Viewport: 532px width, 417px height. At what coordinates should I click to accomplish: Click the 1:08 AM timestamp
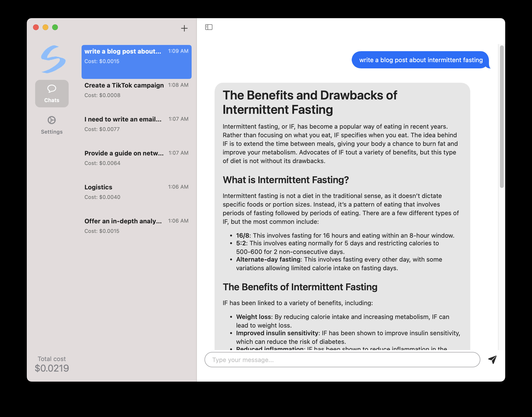coord(178,85)
